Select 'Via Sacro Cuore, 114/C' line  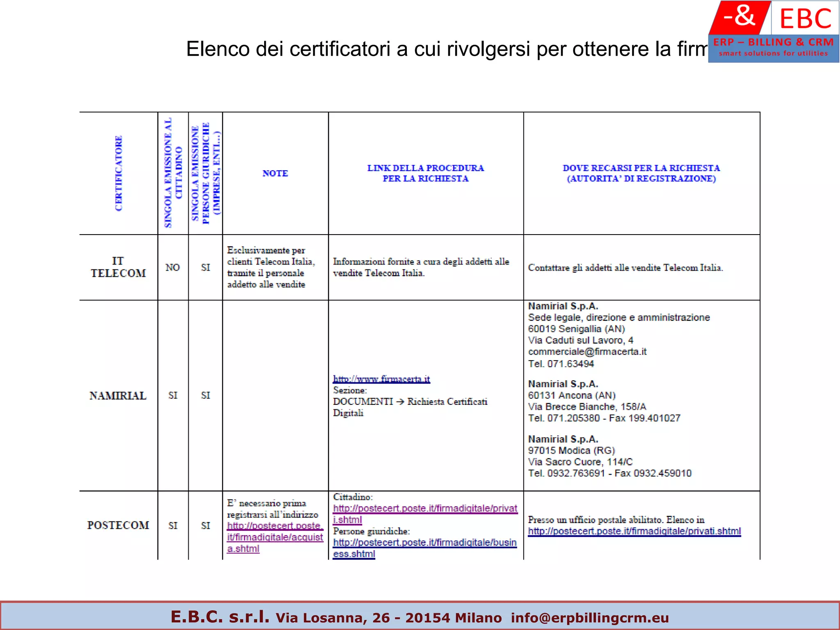(580, 462)
